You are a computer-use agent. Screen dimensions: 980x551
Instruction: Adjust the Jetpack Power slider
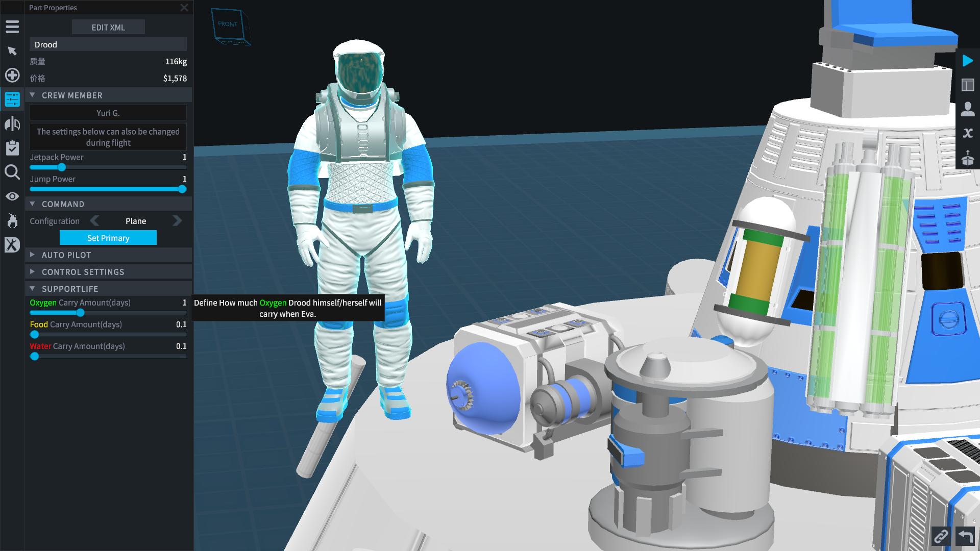[108, 167]
